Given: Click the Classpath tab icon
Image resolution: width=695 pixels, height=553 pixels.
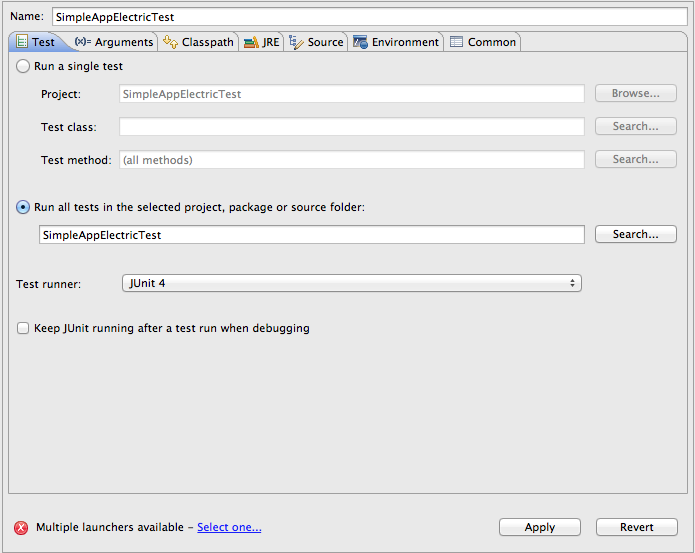Looking at the screenshot, I should (x=170, y=42).
